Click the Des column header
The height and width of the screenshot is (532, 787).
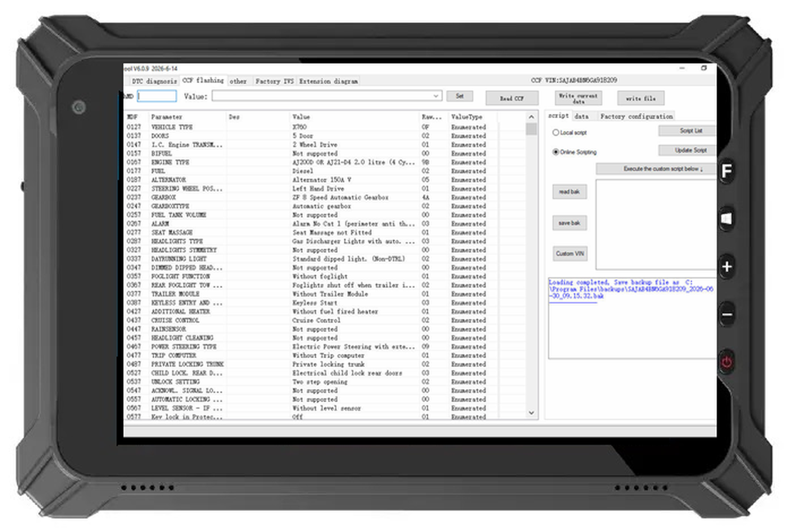click(258, 117)
